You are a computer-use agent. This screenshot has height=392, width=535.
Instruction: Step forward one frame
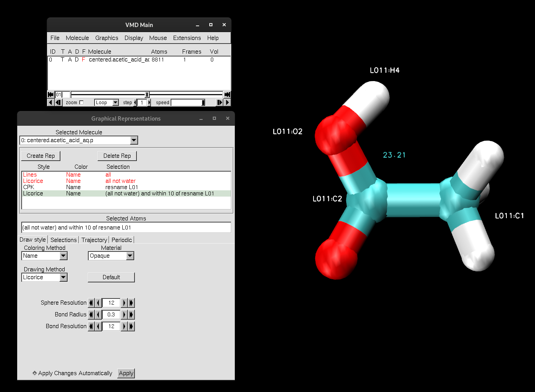(x=219, y=102)
